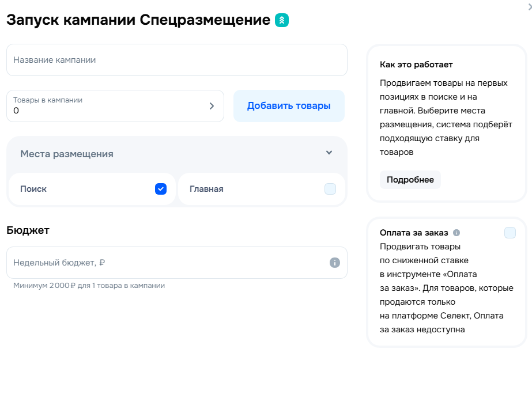The image size is (532, 417).
Task: Click the "Поиск" placement label
Action: (x=33, y=189)
